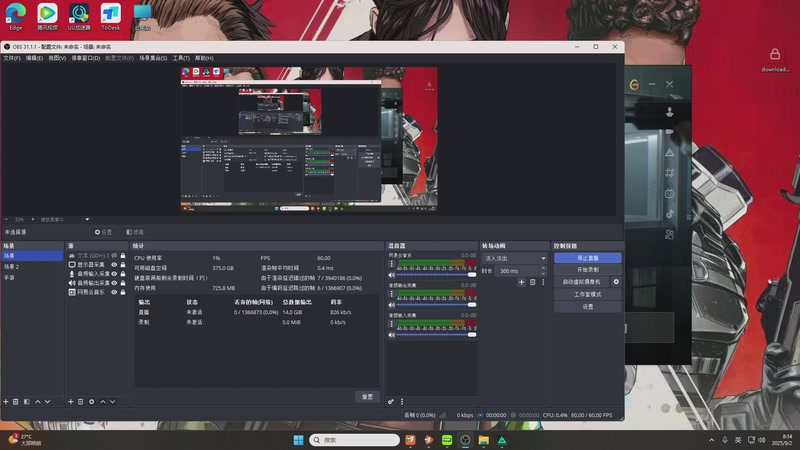The width and height of the screenshot is (800, 450).
Task: Add a new source with plus icon
Action: [71, 402]
